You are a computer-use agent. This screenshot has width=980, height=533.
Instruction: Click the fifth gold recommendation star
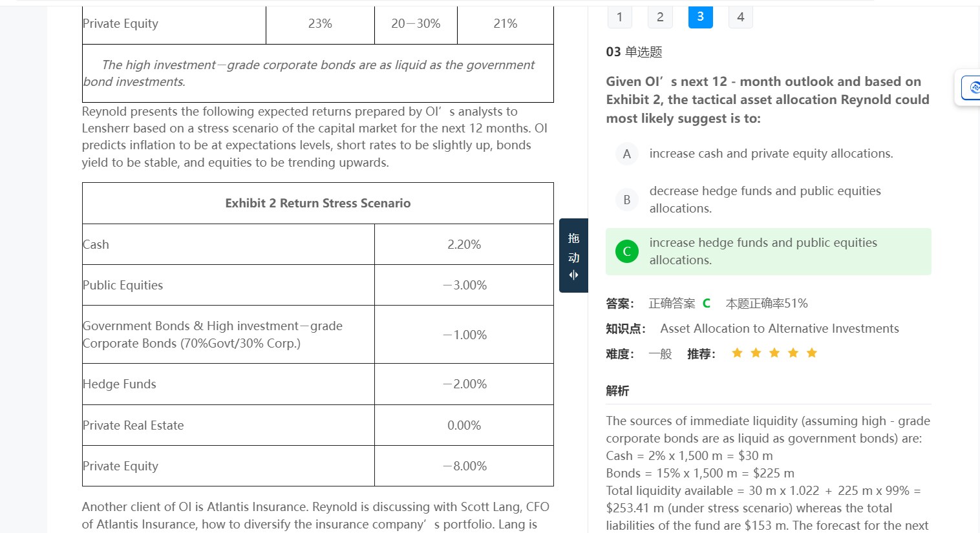(x=812, y=353)
